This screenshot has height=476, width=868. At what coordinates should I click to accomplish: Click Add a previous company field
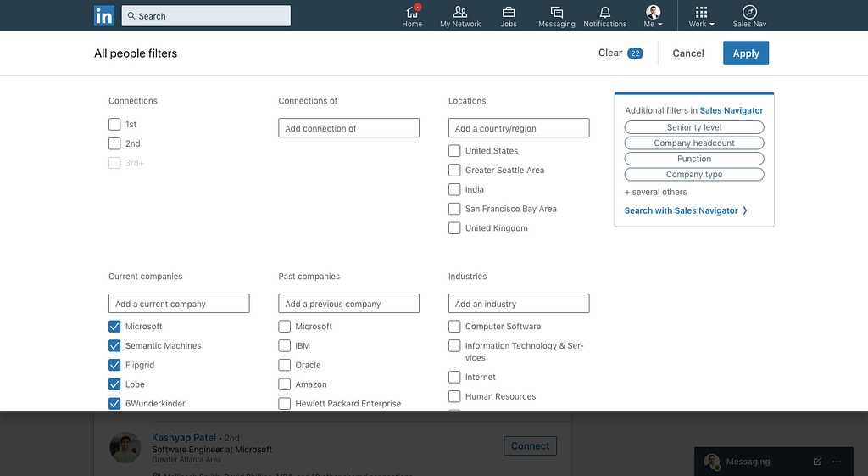[348, 304]
